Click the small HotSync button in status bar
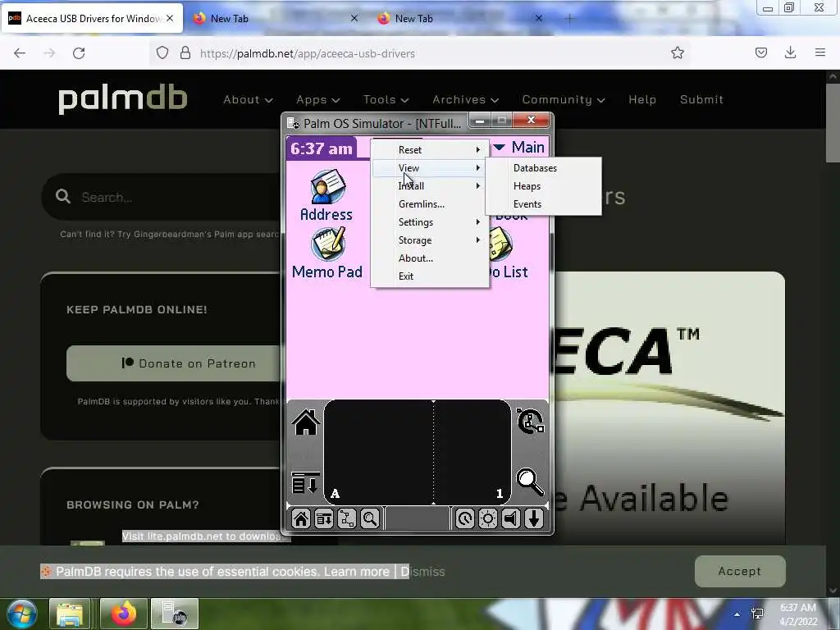Image resolution: width=840 pixels, height=630 pixels. (347, 518)
